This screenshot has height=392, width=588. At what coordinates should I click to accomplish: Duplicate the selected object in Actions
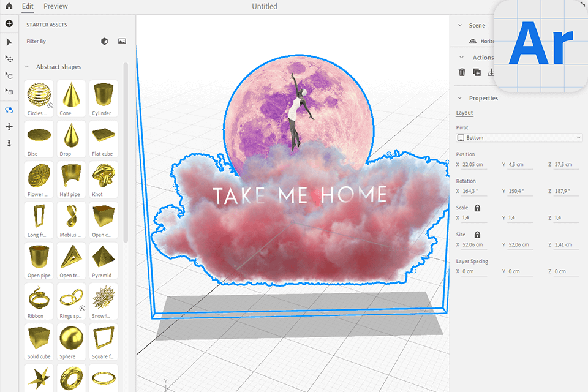[x=477, y=72]
